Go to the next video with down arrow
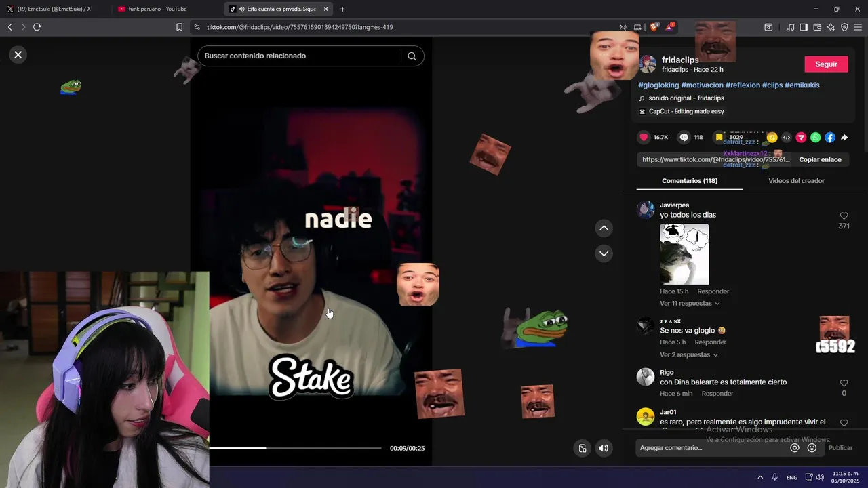The height and width of the screenshot is (488, 868). click(x=604, y=253)
